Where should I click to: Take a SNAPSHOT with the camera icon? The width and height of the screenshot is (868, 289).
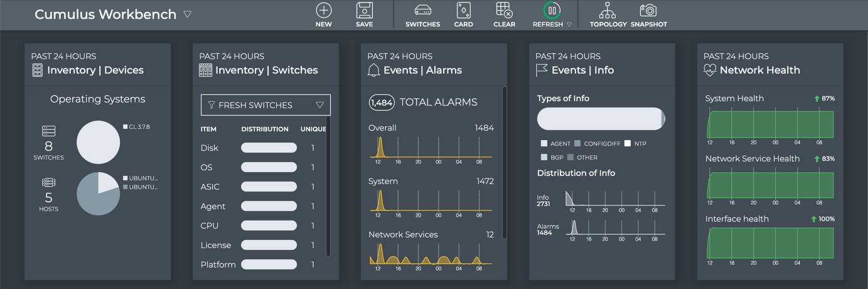(648, 11)
